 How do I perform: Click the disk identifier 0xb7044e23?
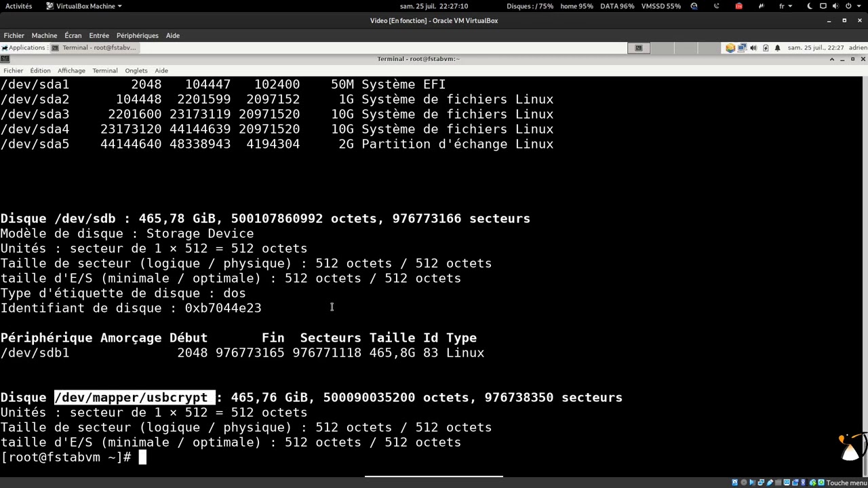tap(223, 308)
